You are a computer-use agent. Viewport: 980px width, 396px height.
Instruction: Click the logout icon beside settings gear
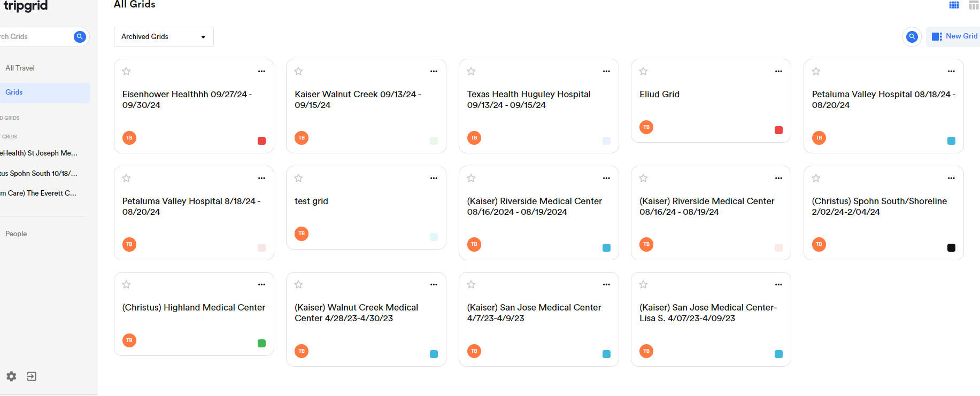(32, 376)
